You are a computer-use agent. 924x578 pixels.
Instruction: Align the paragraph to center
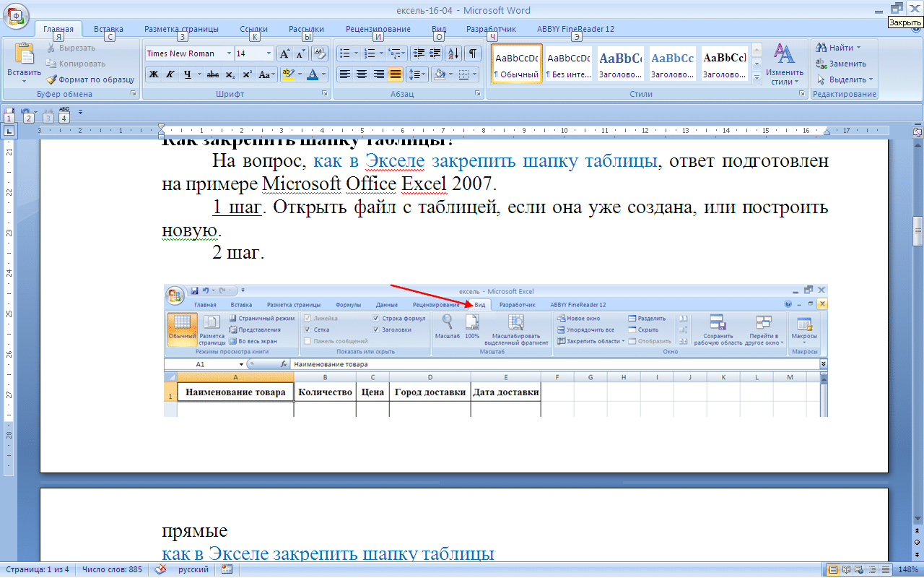click(x=362, y=74)
